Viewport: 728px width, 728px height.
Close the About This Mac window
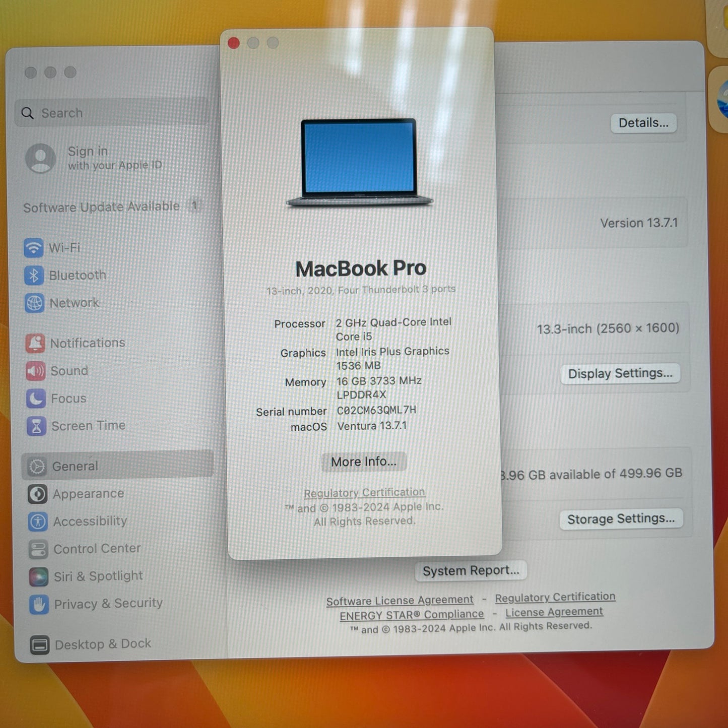click(234, 43)
